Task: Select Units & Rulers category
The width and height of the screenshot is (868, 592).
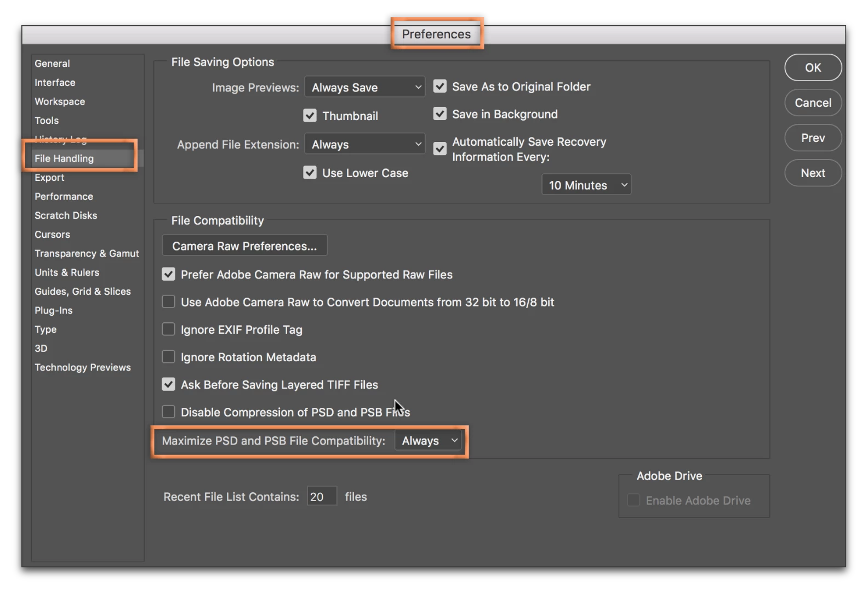Action: tap(67, 272)
